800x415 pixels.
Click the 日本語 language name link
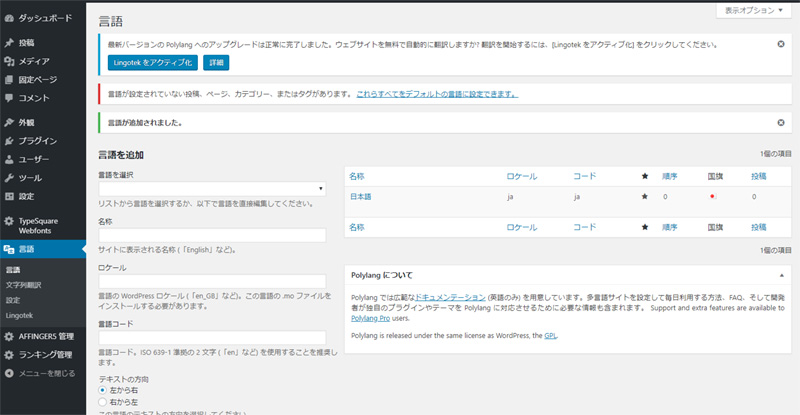[x=361, y=197]
